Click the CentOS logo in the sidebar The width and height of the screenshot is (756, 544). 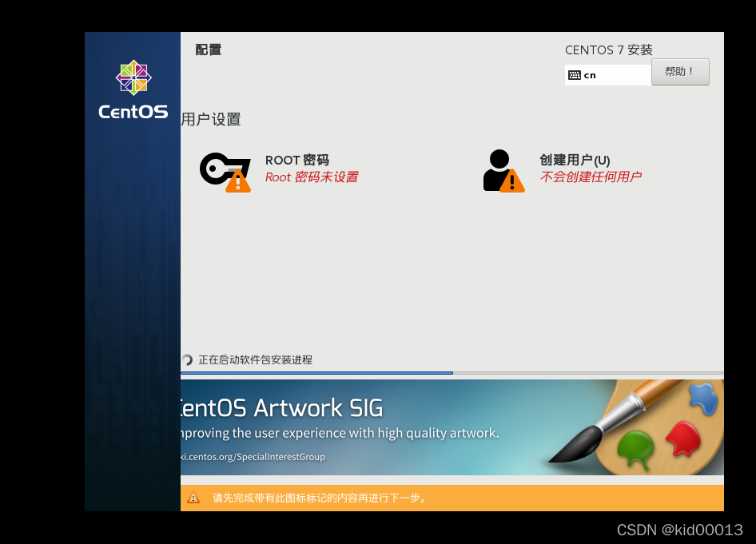point(133,77)
